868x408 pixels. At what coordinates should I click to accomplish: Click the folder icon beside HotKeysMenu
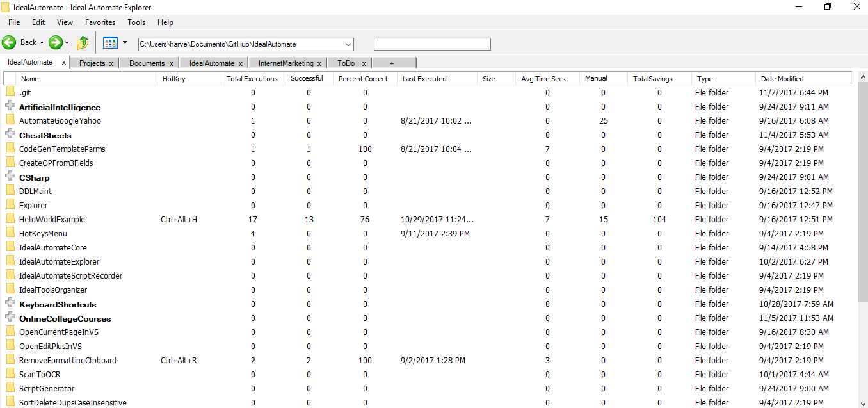pyautogui.click(x=10, y=233)
